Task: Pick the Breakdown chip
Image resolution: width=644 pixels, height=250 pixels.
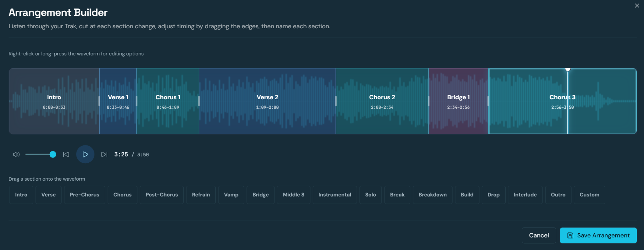Action: 433,195
